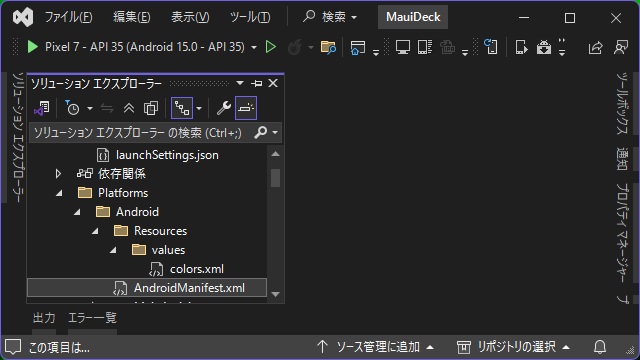The height and width of the screenshot is (360, 640).
Task: Open the feedback person icon
Action: pyautogui.click(x=621, y=47)
